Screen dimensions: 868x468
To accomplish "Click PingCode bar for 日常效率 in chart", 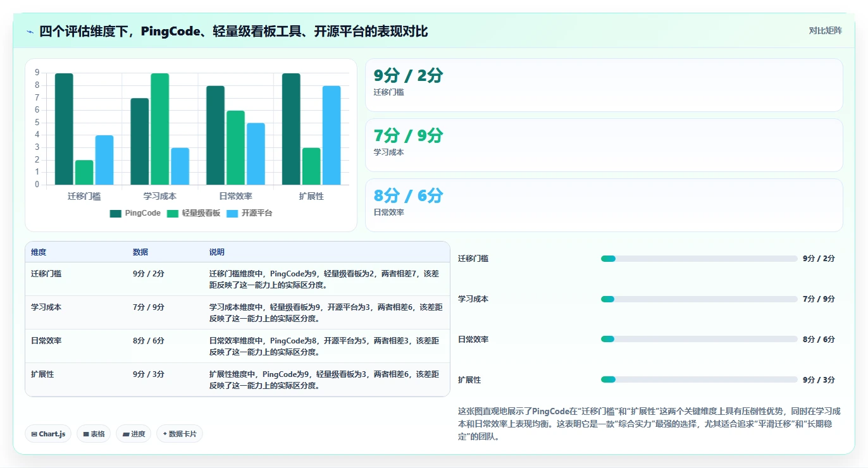I will point(215,135).
